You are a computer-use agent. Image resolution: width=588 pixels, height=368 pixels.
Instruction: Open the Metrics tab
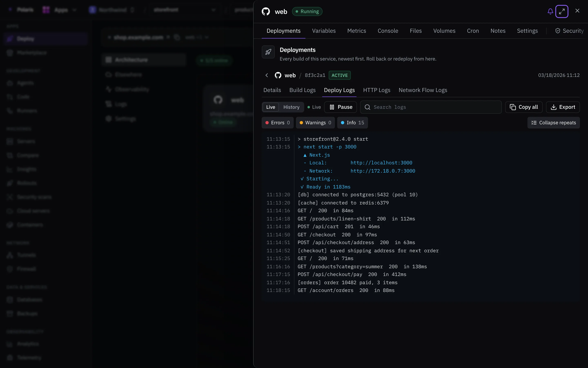click(x=356, y=31)
